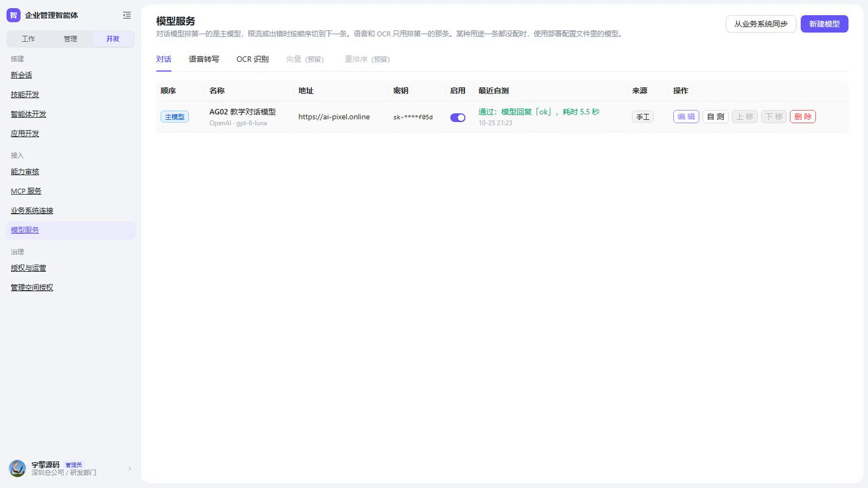Switch to the 工作 mode tab
The width and height of the screenshot is (868, 488).
(x=28, y=39)
